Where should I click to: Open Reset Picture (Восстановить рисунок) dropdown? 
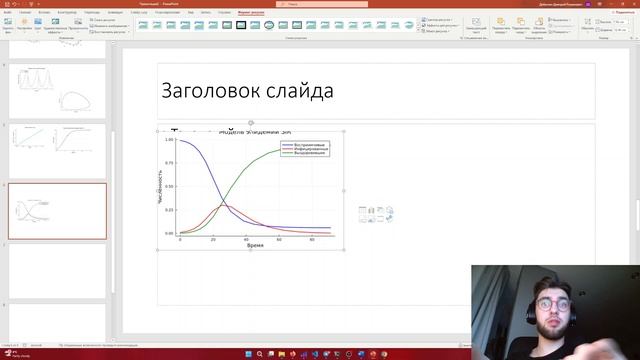pyautogui.click(x=109, y=31)
